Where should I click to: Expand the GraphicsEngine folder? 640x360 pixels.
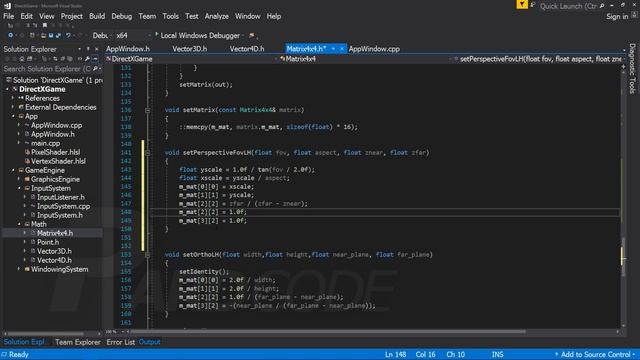coord(19,179)
